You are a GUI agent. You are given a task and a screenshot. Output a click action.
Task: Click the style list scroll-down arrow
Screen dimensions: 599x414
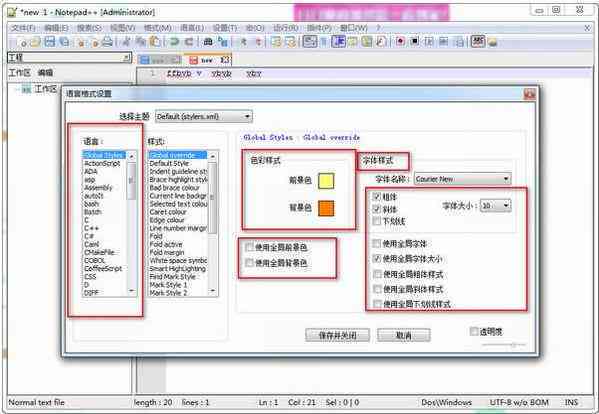[x=213, y=291]
